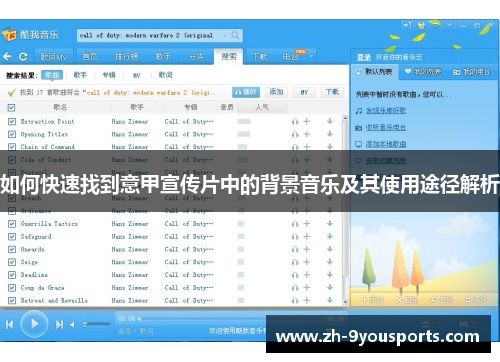Listen to Extraction Point via its headphone icon
The width and height of the screenshot is (500, 362).
click(295, 122)
